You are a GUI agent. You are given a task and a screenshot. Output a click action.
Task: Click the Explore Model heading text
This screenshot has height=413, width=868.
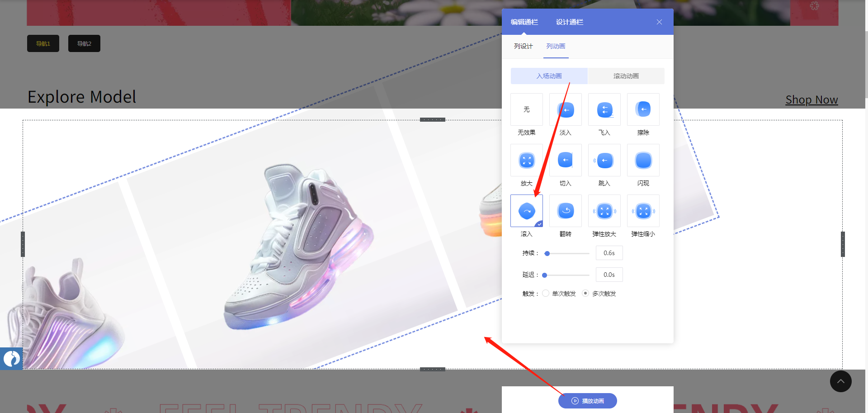82,97
